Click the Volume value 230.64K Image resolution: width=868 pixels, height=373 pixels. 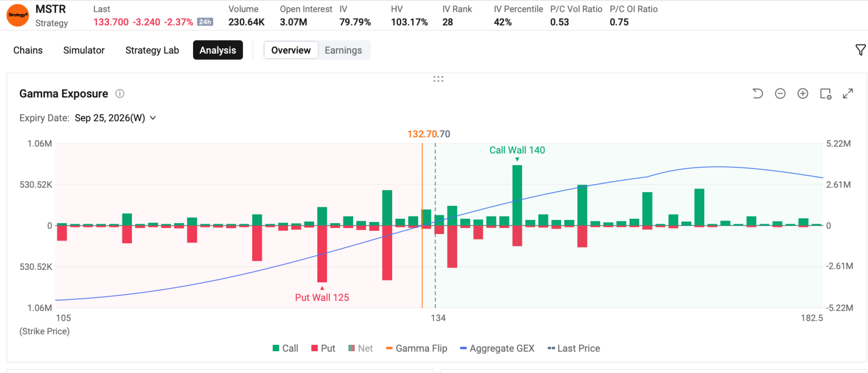click(x=246, y=22)
